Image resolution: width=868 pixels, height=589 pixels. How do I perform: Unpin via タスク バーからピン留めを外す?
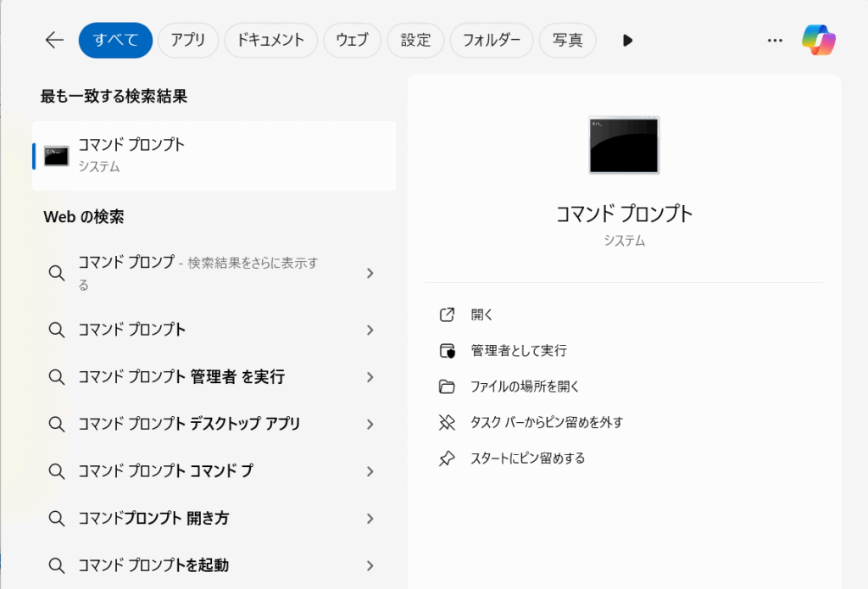tap(547, 422)
